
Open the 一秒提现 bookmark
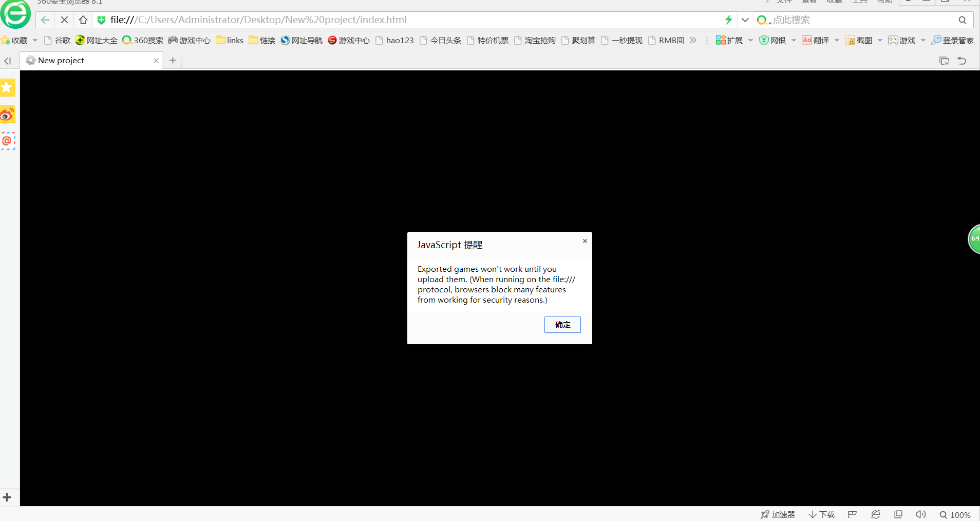(x=621, y=40)
